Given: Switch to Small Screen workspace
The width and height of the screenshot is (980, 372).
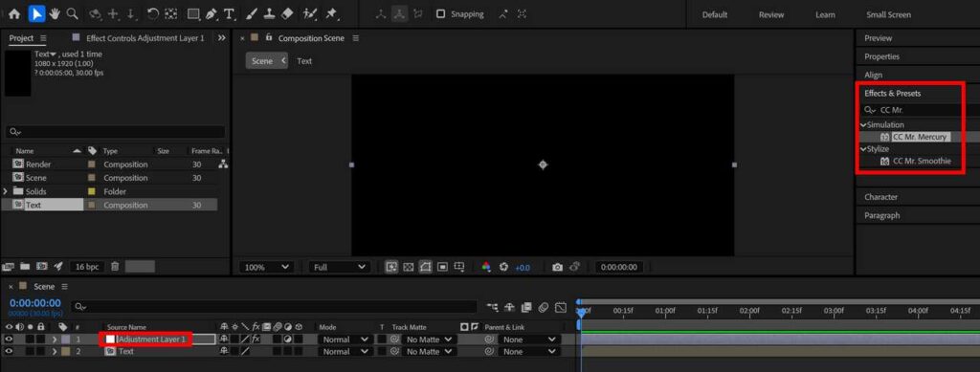Looking at the screenshot, I should point(888,14).
